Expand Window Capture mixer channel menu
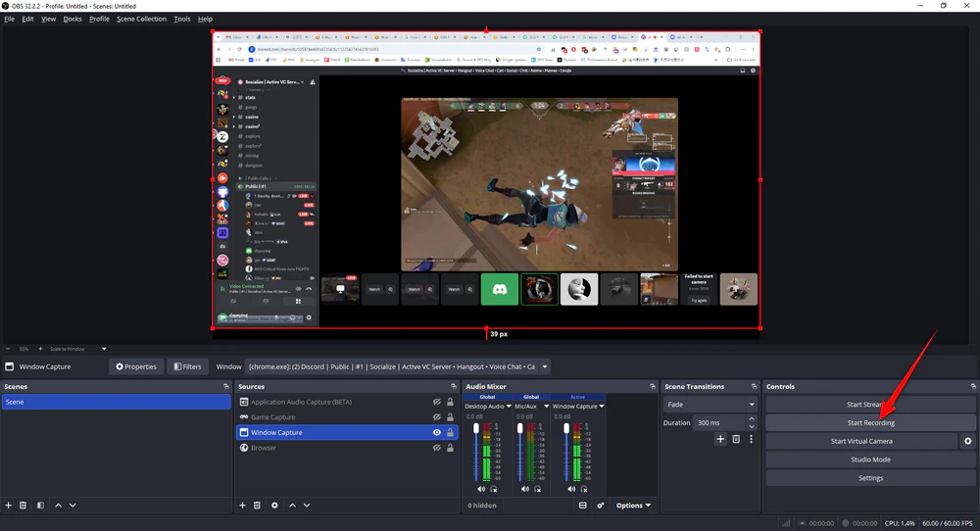 602,406
